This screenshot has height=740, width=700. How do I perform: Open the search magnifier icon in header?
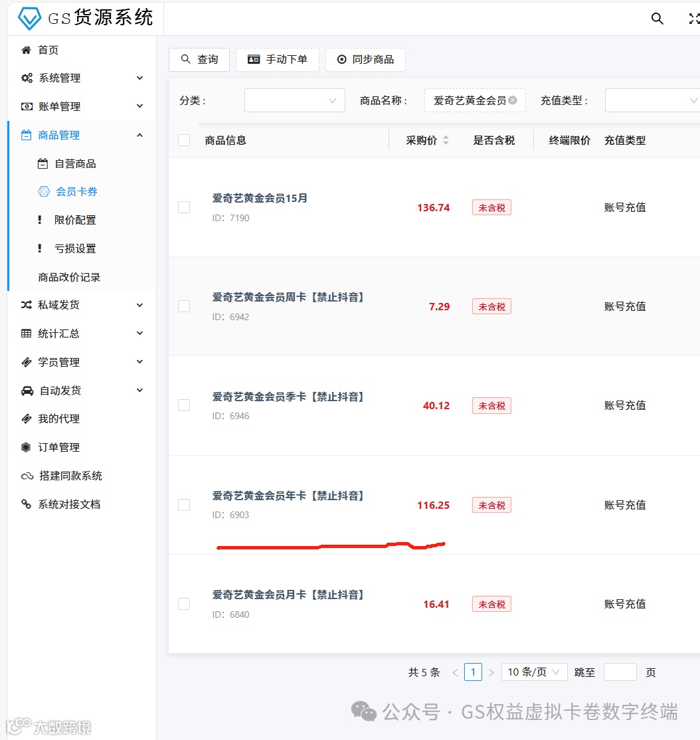[657, 19]
